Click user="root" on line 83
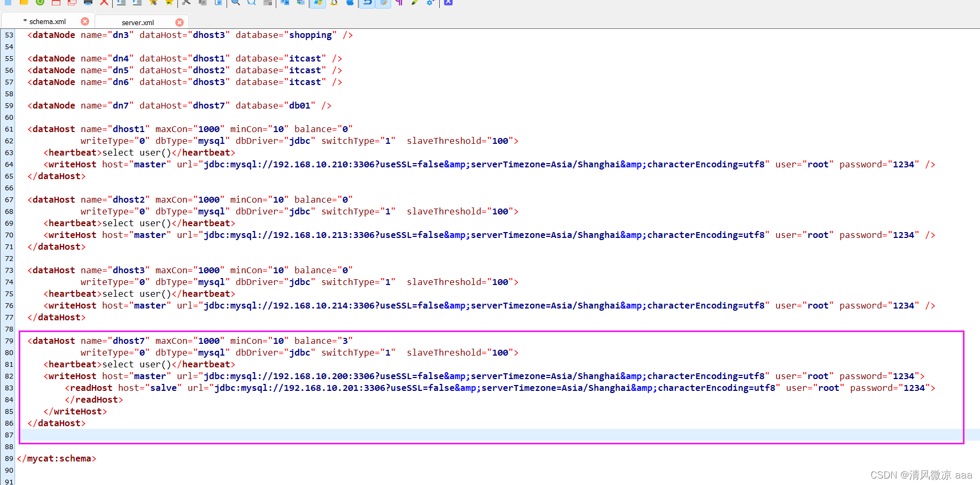Image resolution: width=980 pixels, height=485 pixels. (x=815, y=388)
